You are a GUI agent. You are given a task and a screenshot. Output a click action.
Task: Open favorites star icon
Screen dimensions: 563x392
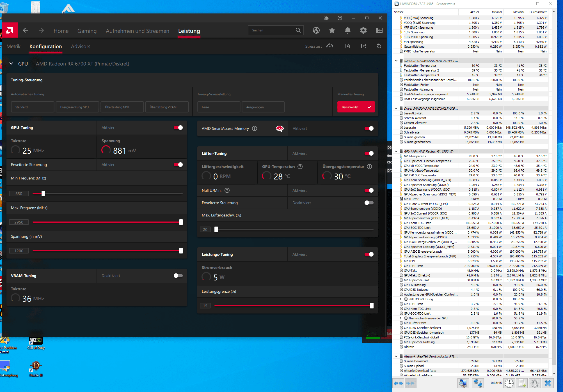[x=332, y=30]
